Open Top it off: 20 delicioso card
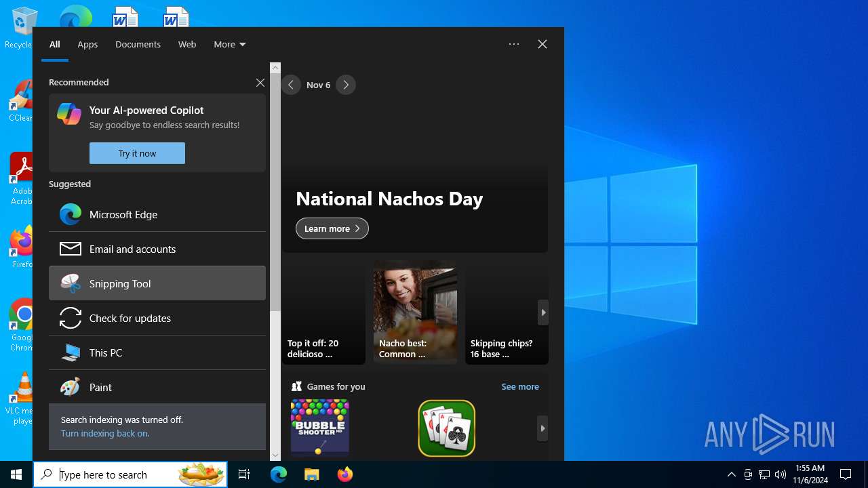The width and height of the screenshot is (868, 488). click(324, 312)
